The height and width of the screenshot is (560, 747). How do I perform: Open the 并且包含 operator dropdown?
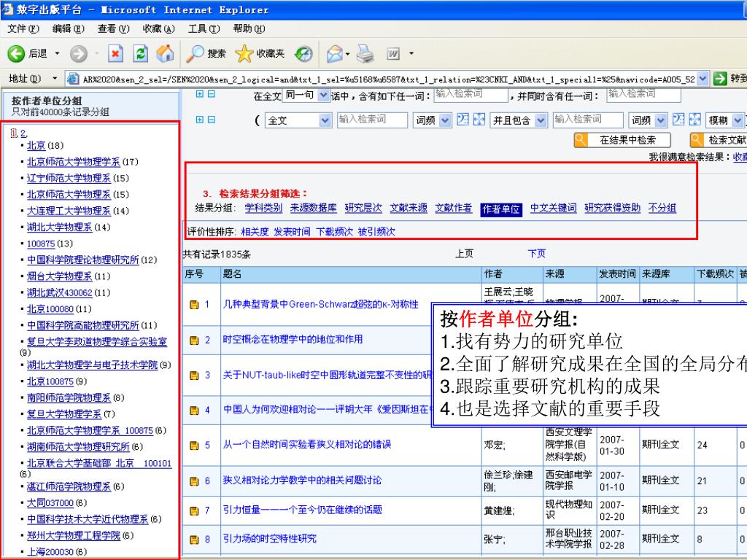(519, 120)
